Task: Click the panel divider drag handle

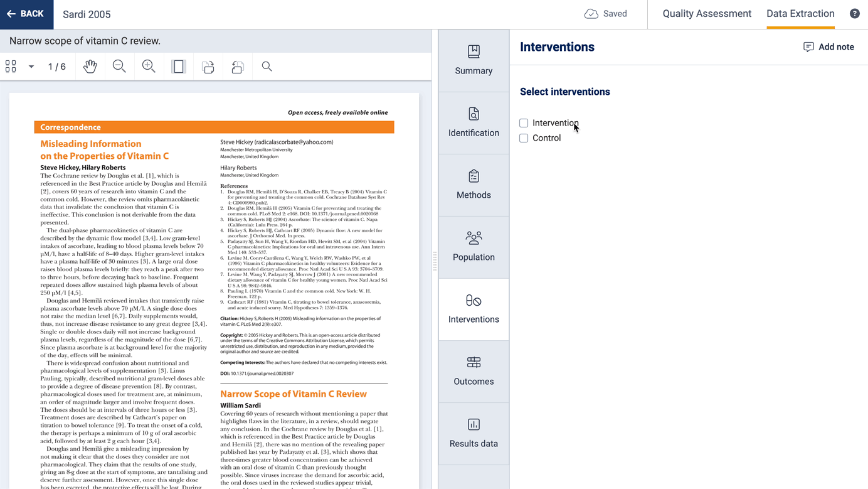Action: [435, 261]
